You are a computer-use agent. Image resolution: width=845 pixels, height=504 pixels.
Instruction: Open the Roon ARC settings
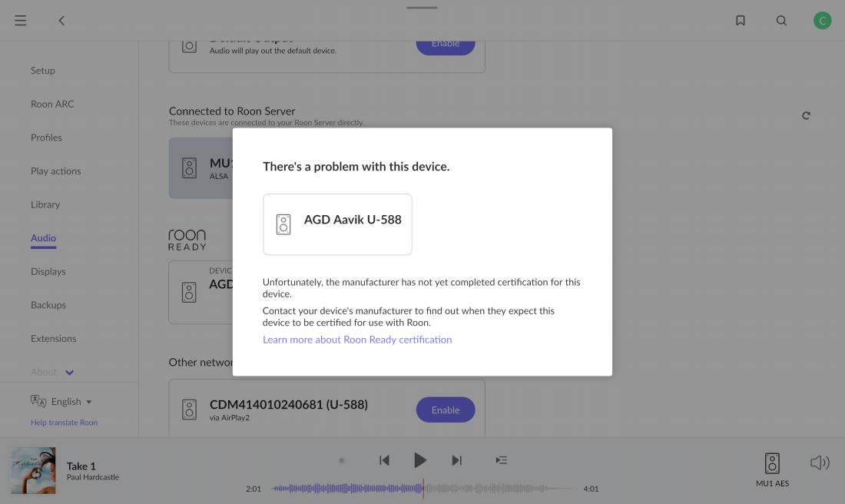[52, 104]
